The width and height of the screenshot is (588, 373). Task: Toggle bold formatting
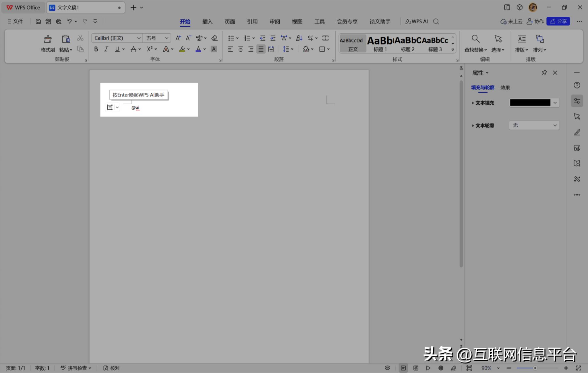click(x=96, y=49)
